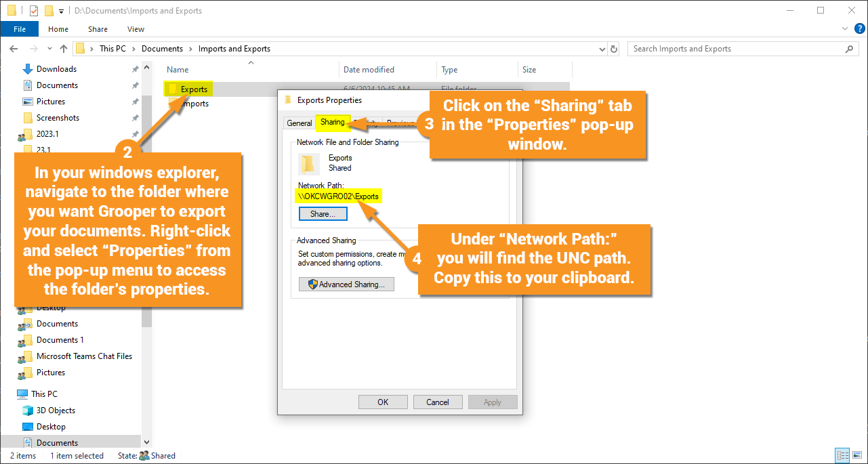
Task: Open Downloads in Quick access
Action: (x=56, y=69)
